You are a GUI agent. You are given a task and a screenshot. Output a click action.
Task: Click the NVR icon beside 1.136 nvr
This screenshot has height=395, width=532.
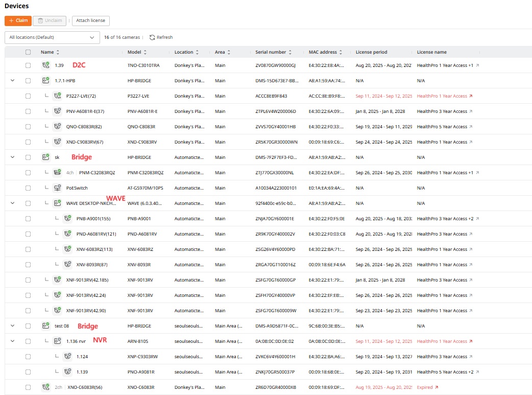[x=57, y=341]
